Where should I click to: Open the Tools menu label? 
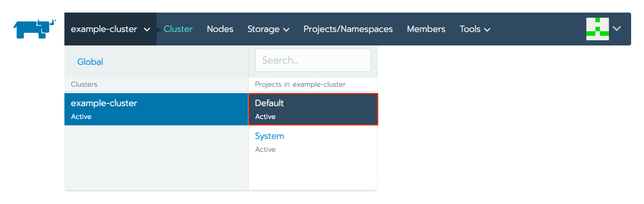(470, 29)
